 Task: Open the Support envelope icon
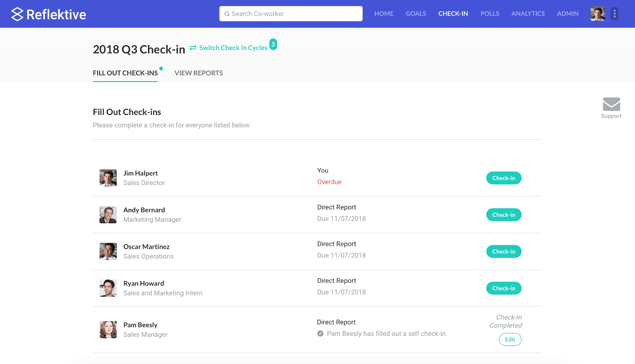point(611,104)
